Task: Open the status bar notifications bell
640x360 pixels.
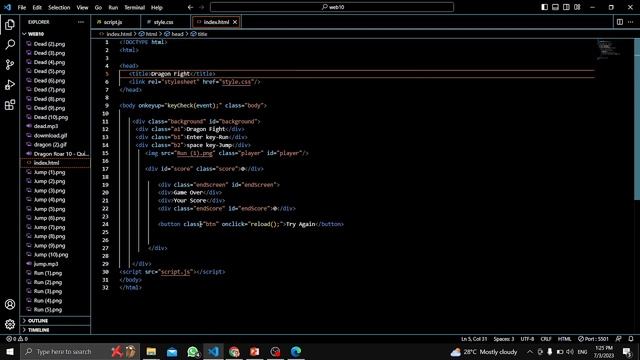Action: [x=631, y=339]
